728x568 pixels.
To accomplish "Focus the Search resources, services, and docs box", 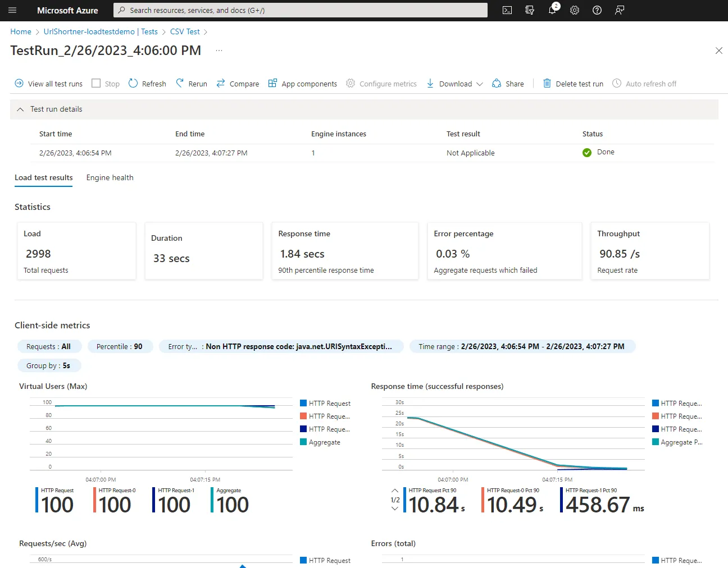I will pyautogui.click(x=301, y=10).
